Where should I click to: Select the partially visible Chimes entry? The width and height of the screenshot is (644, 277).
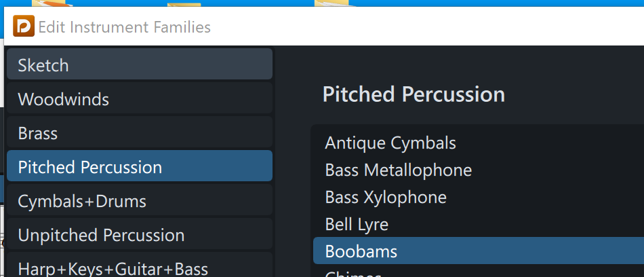(353, 274)
